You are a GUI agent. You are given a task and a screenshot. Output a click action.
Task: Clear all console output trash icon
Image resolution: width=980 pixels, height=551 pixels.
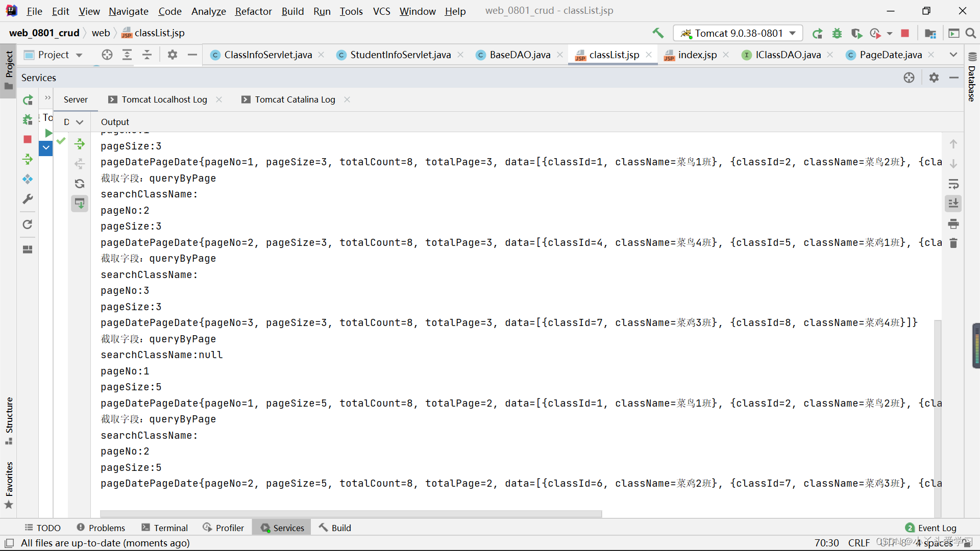click(953, 243)
